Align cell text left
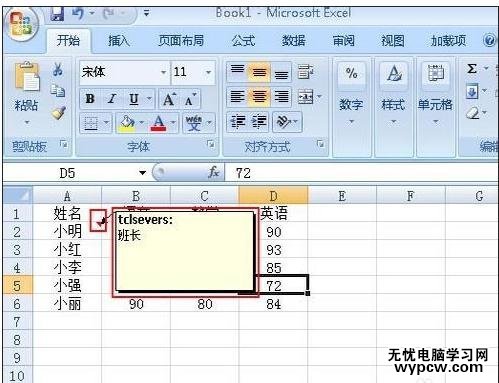The image size is (499, 383). tap(237, 97)
